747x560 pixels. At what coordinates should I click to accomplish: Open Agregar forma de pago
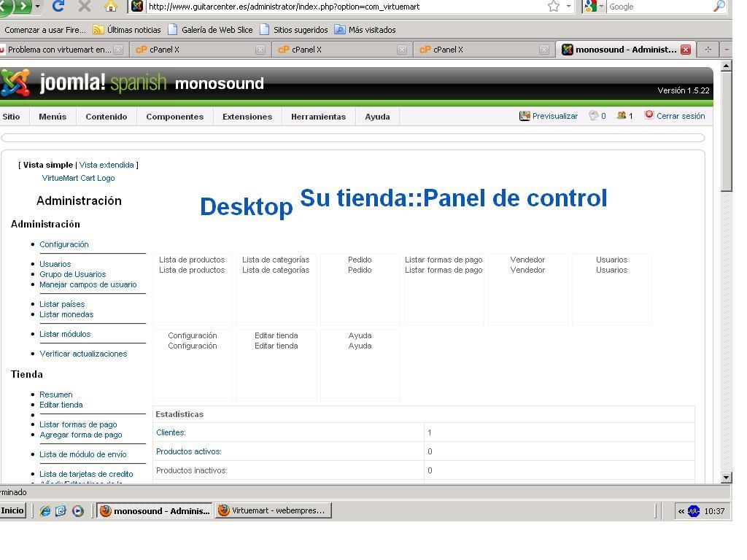(80, 435)
